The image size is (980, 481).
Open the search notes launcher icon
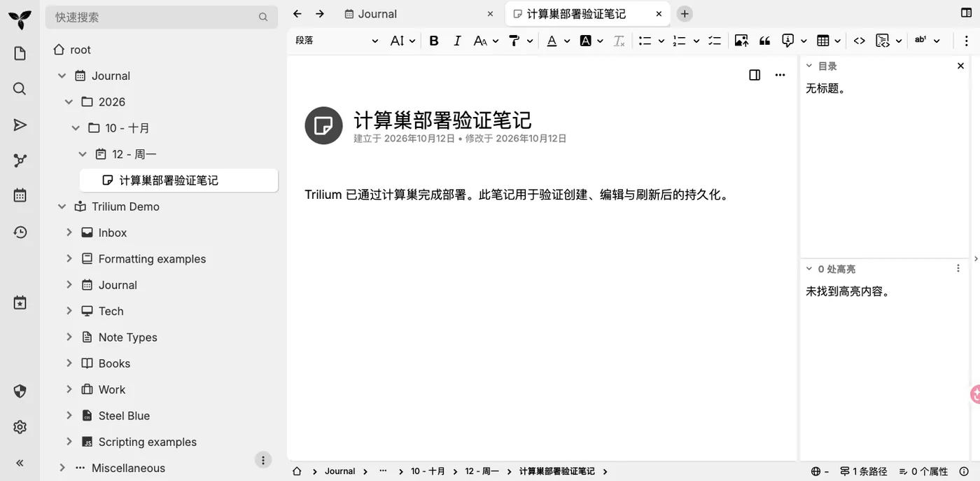[x=20, y=89]
